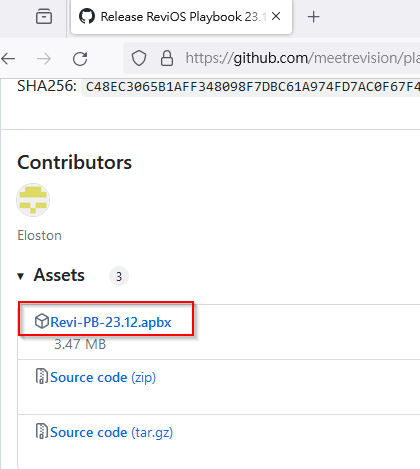Click the archive icon beside Source code (tar.gz)
This screenshot has height=469, width=420.
pos(42,431)
